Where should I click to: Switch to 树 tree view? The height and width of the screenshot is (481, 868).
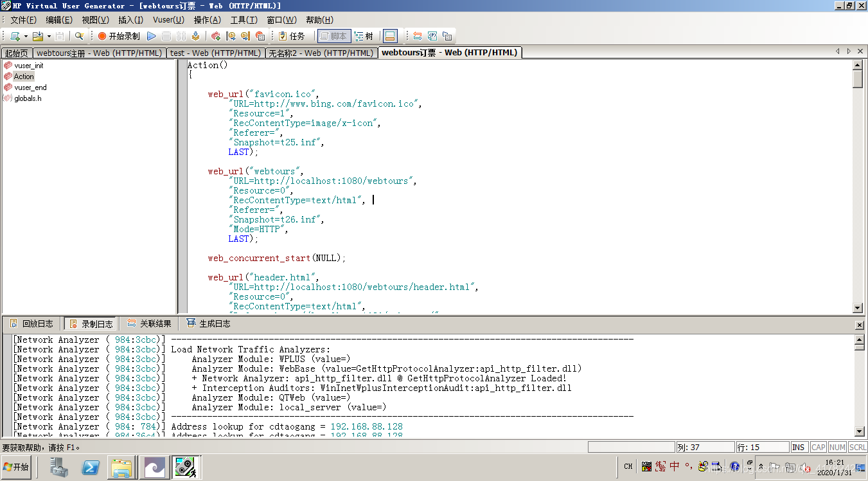364,36
